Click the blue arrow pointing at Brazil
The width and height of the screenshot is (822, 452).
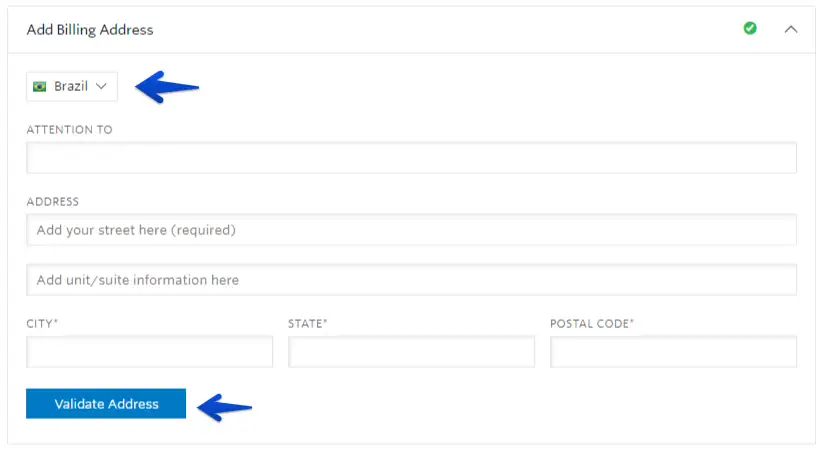pos(167,87)
